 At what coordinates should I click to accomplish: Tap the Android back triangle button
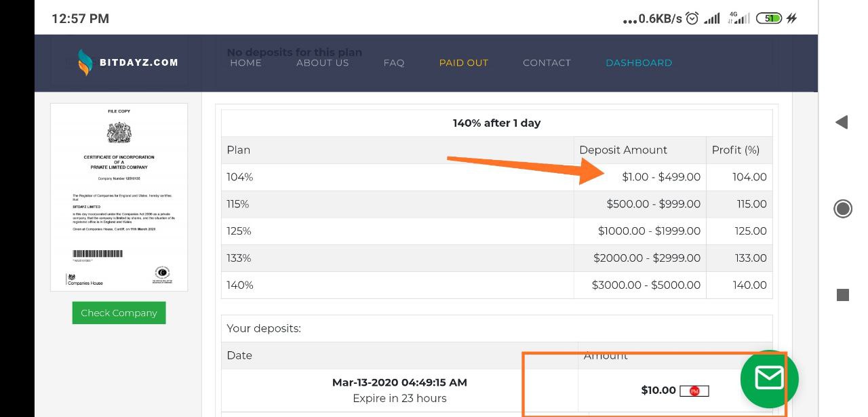(842, 122)
